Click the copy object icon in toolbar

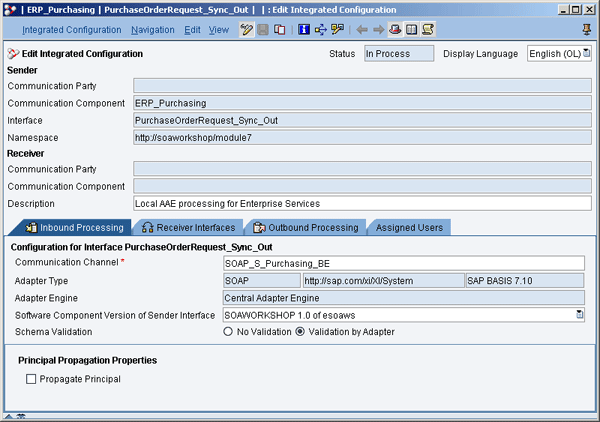[x=279, y=30]
